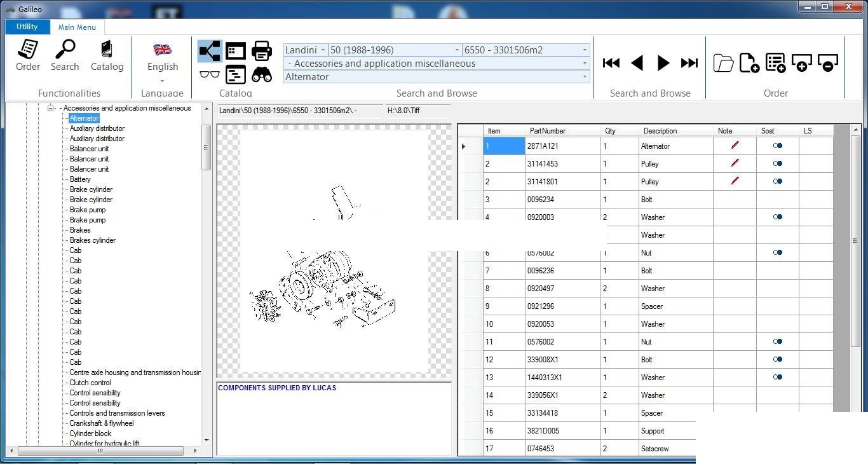Image resolution: width=868 pixels, height=464 pixels.
Task: Open the 50 (1988-1996) series dropdown
Action: click(457, 50)
